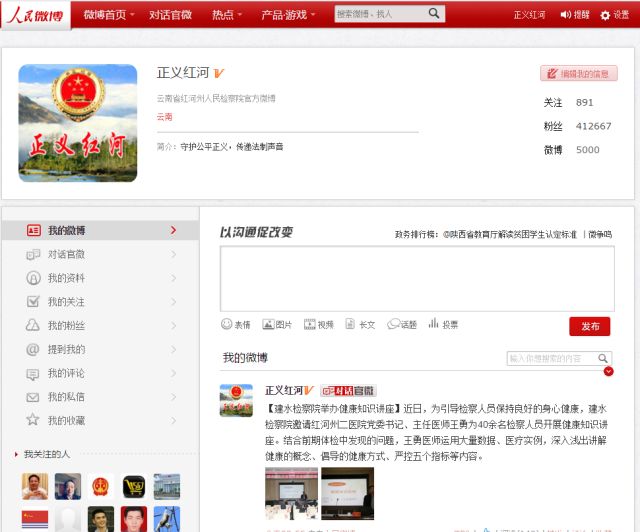Open the black shopping-cart avatar in 我关注的人
This screenshot has height=532, width=640.
(x=134, y=486)
